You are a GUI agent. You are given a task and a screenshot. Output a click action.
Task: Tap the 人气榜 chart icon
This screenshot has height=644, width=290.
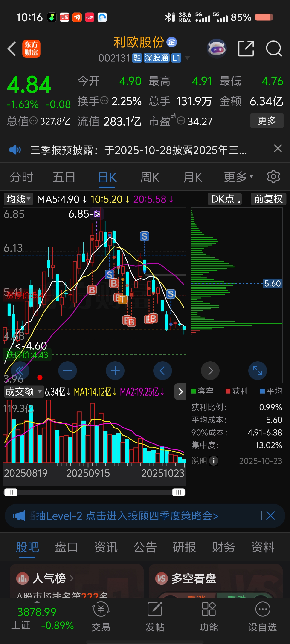(23, 578)
